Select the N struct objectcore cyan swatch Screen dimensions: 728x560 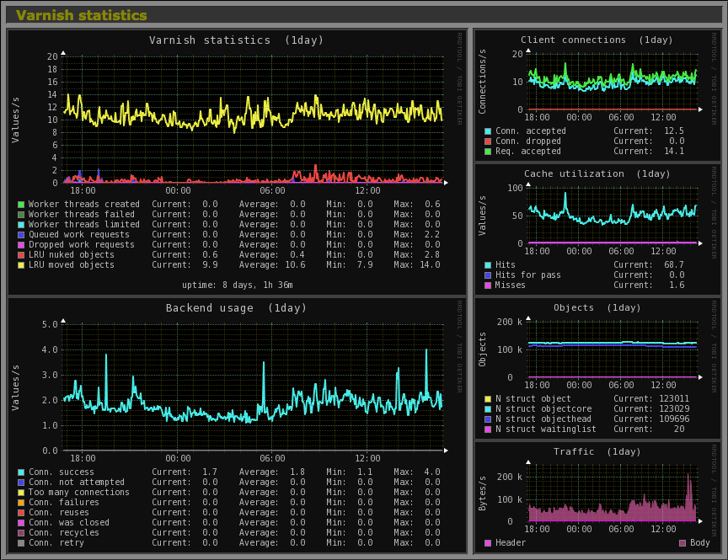pyautogui.click(x=488, y=409)
